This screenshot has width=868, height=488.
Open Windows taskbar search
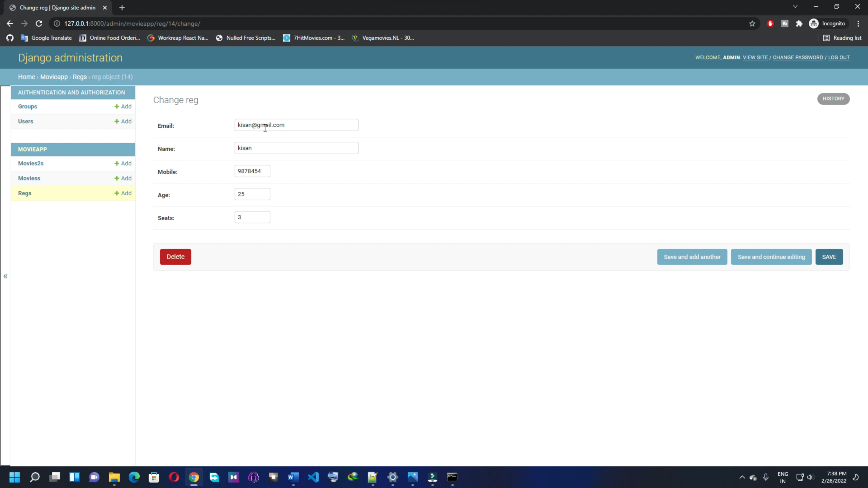pos(35,477)
